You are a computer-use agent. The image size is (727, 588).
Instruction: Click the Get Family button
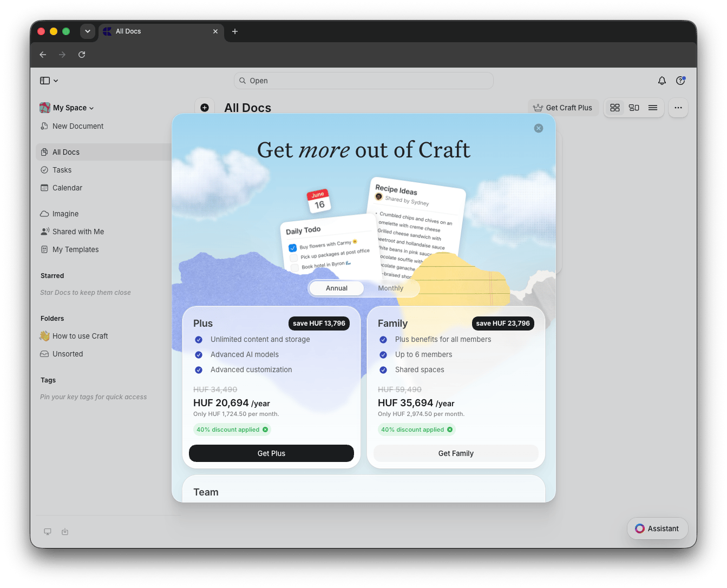[456, 453]
